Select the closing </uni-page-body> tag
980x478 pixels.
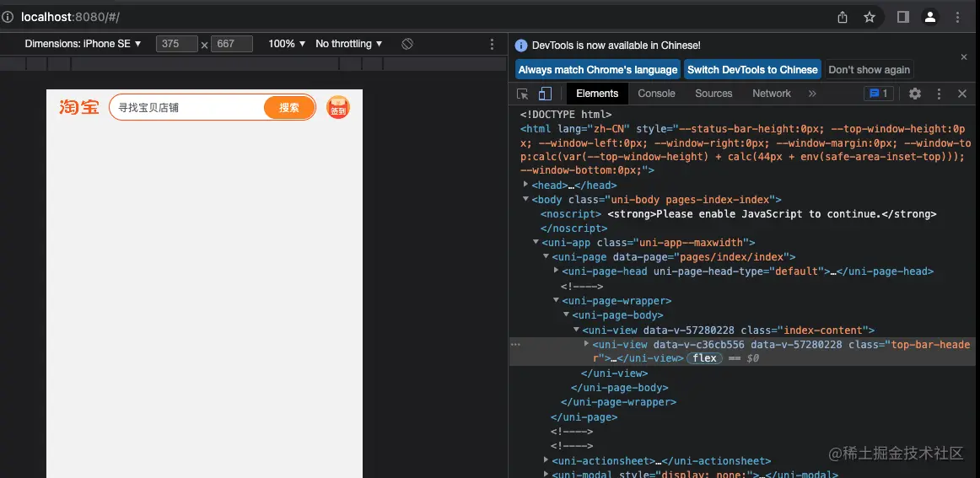click(620, 388)
